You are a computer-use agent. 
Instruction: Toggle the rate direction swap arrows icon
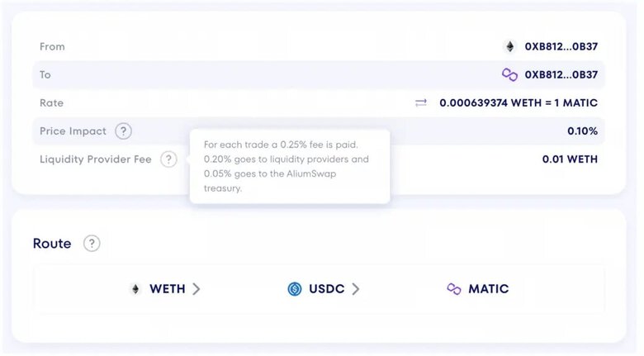[421, 102]
